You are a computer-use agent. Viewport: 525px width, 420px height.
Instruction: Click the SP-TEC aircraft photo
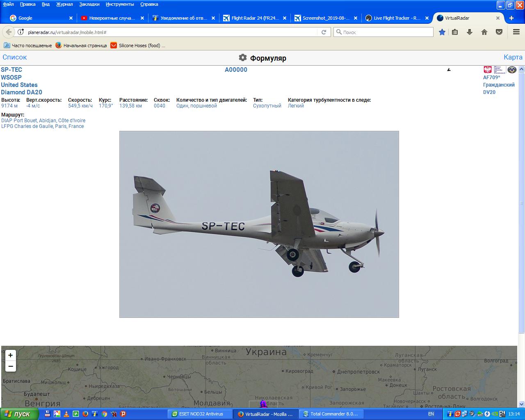[x=259, y=224]
